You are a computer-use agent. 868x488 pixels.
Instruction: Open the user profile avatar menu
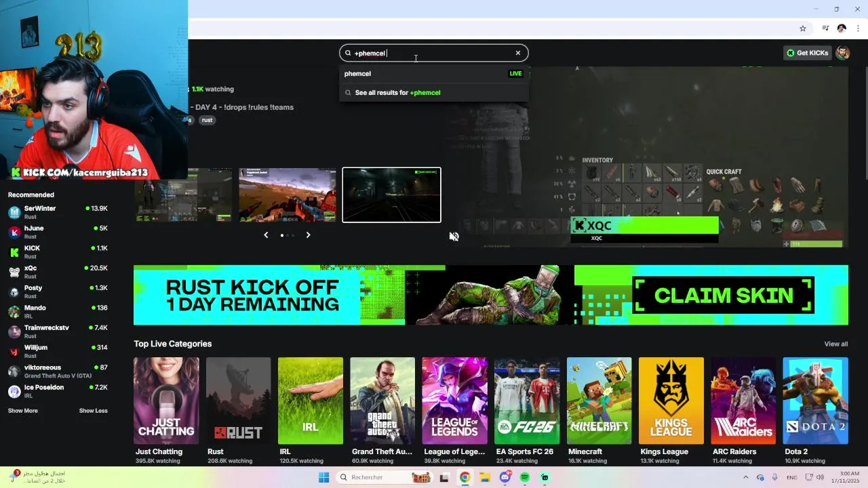click(x=843, y=53)
